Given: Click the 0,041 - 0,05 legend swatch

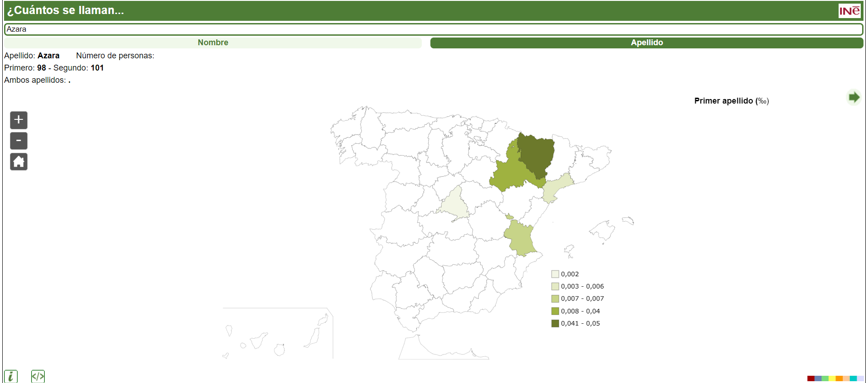Looking at the screenshot, I should (555, 323).
